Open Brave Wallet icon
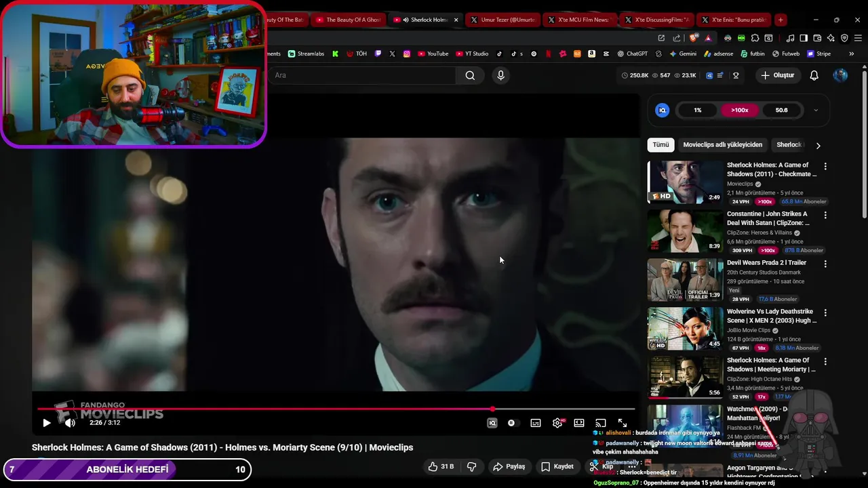Image resolution: width=868 pixels, height=488 pixels. tap(817, 38)
